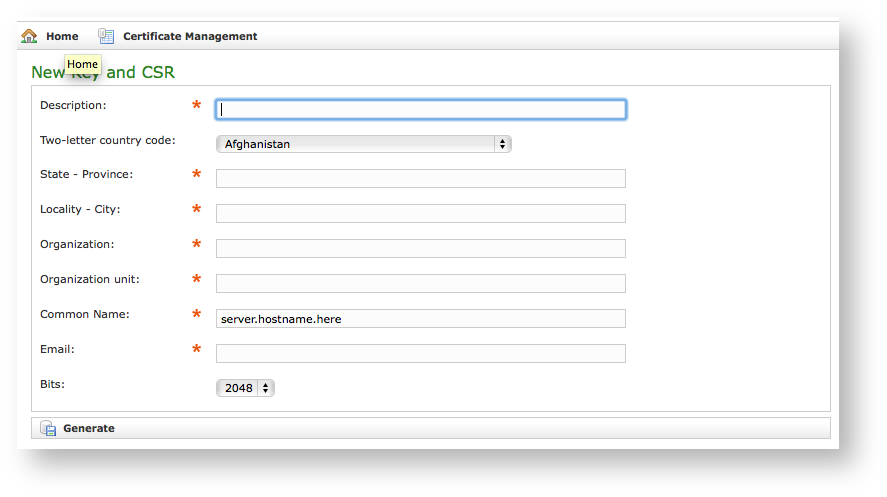Click the red asterisk next to Description
Screen dimensions: 887x497
[196, 106]
